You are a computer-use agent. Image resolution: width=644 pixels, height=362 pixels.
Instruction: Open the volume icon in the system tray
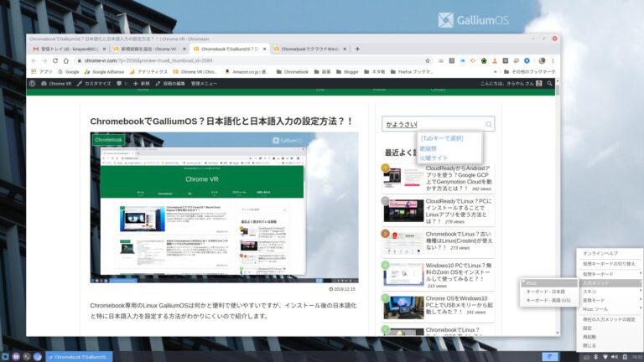pos(615,357)
